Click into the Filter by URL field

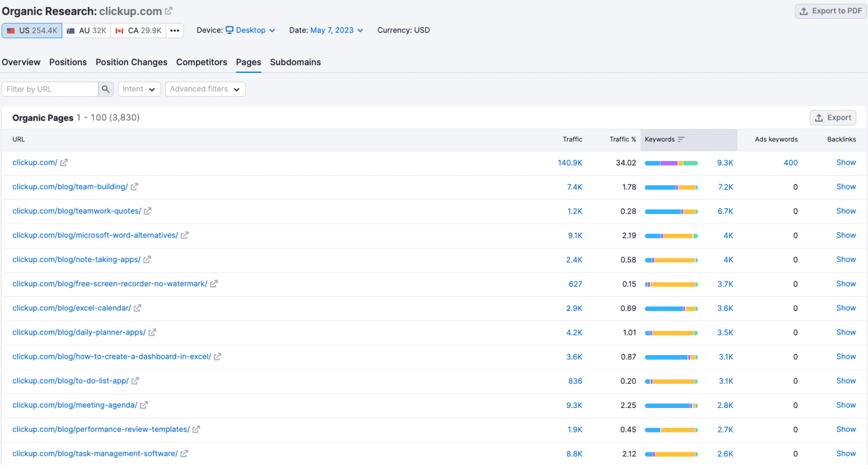(x=50, y=89)
